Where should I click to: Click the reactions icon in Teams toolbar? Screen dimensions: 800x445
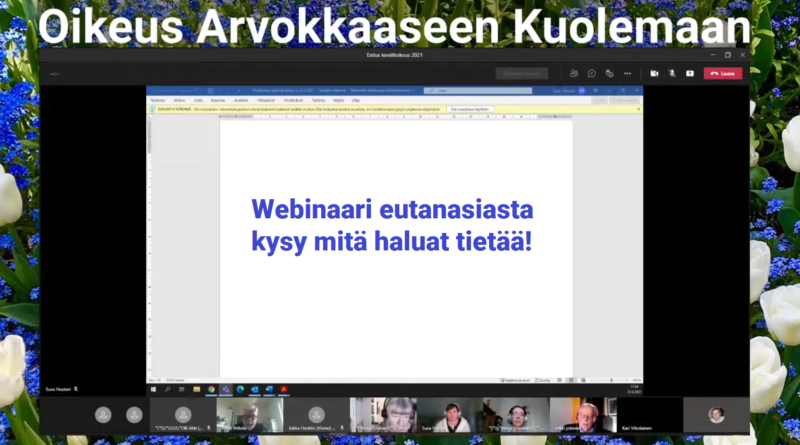click(609, 73)
